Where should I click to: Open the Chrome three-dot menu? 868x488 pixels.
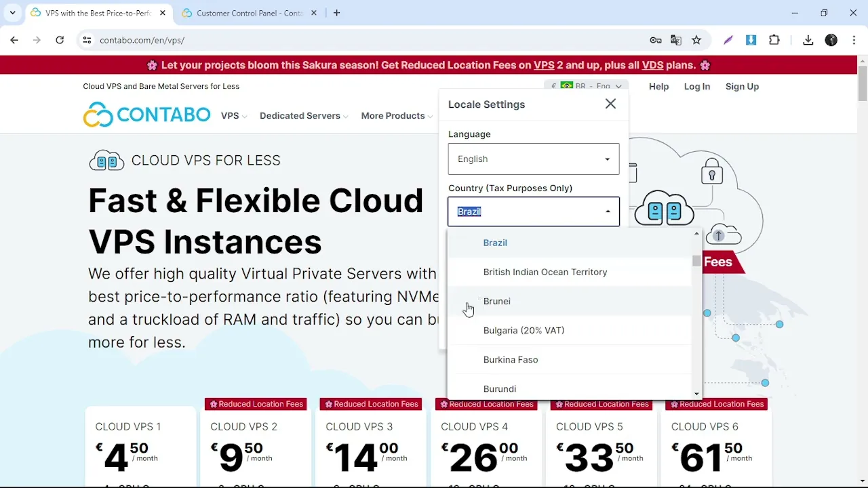(x=854, y=40)
